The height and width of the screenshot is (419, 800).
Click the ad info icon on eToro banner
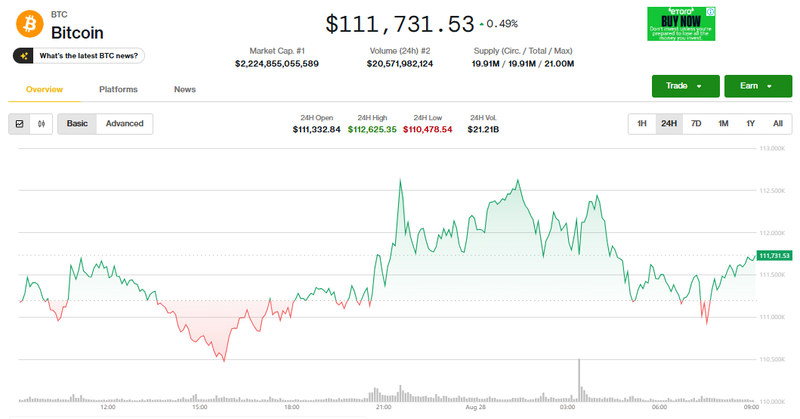point(712,11)
